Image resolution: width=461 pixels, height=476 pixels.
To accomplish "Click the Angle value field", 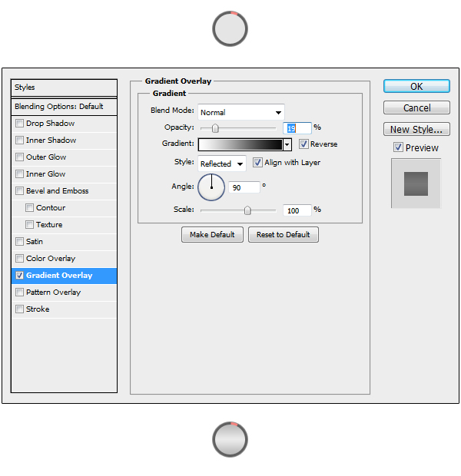I will (244, 187).
